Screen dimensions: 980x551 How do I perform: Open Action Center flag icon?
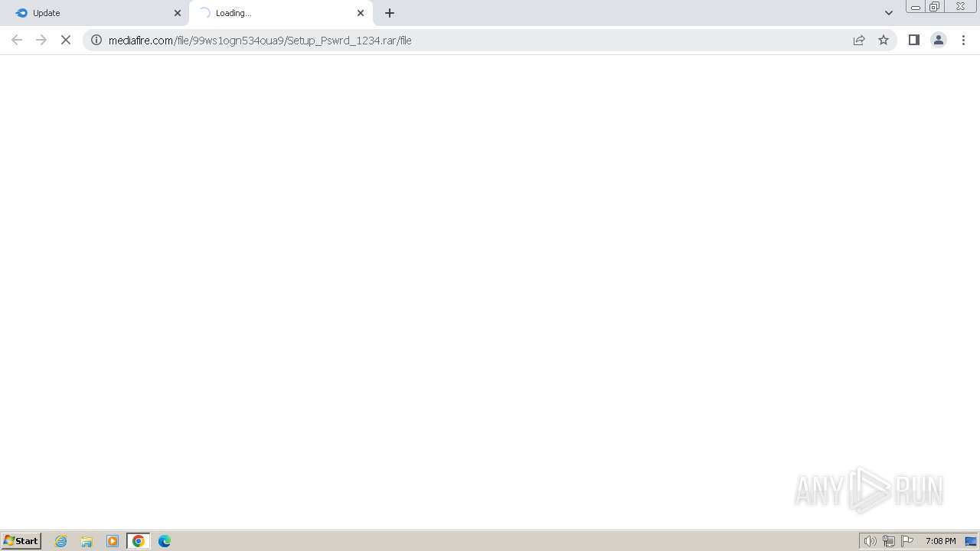pyautogui.click(x=907, y=541)
